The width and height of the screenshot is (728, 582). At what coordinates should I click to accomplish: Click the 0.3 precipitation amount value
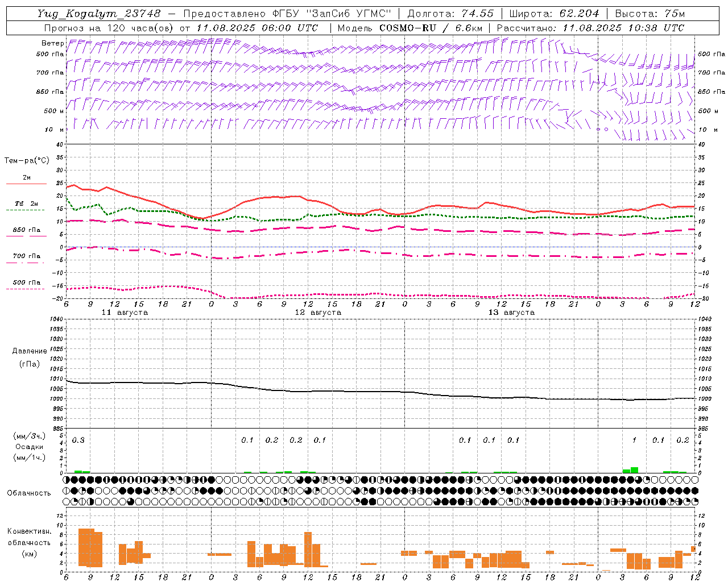78,440
